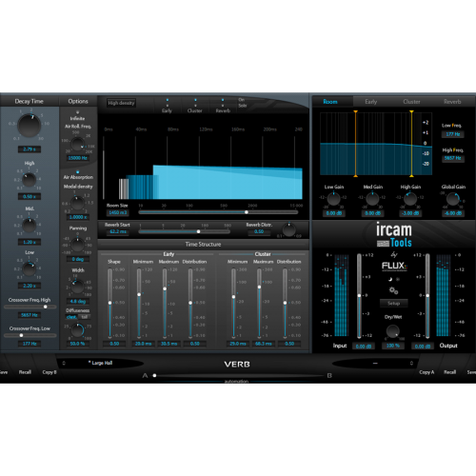Toggle the Reverb On LED
Viewport: 476px width, 476px height.
[223, 100]
